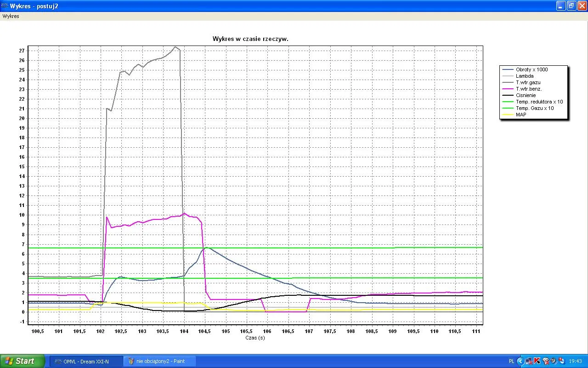Switch to the Paint taskbar window
The width and height of the screenshot is (588, 368).
[160, 361]
